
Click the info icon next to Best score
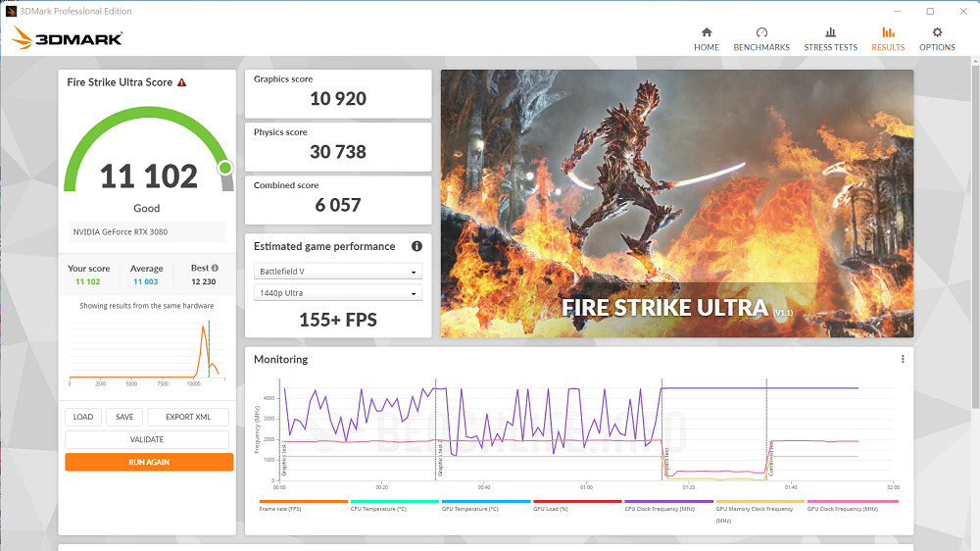[215, 268]
